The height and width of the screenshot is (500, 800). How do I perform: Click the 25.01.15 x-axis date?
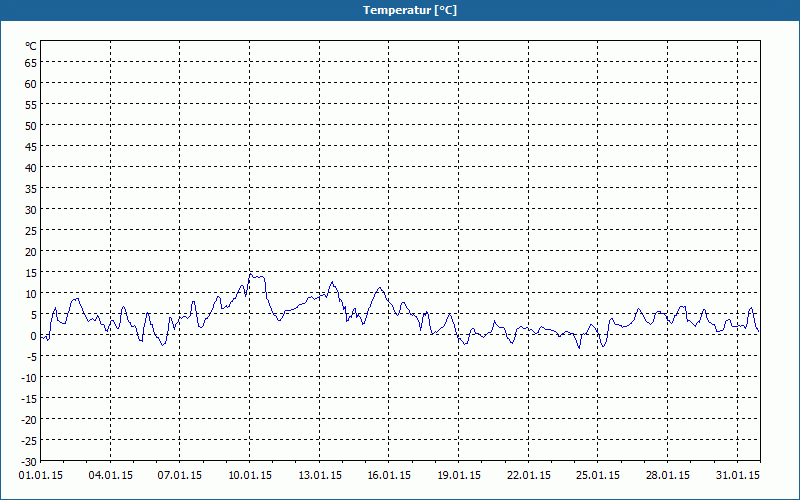pos(598,476)
